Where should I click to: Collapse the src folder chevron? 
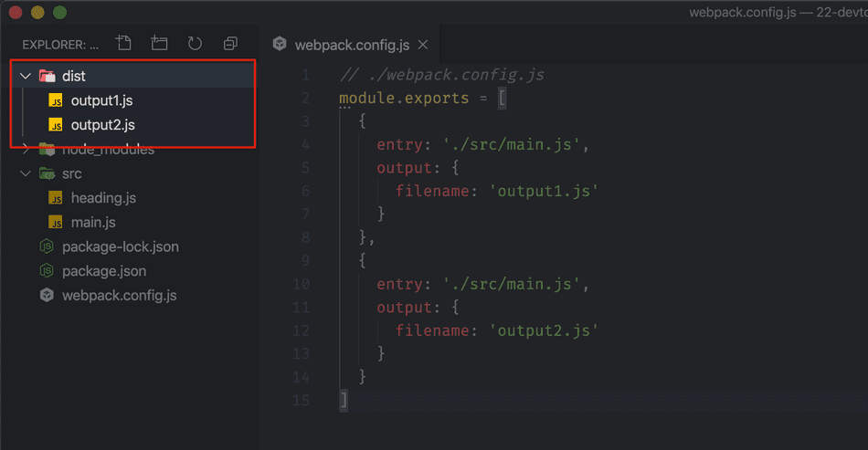26,174
